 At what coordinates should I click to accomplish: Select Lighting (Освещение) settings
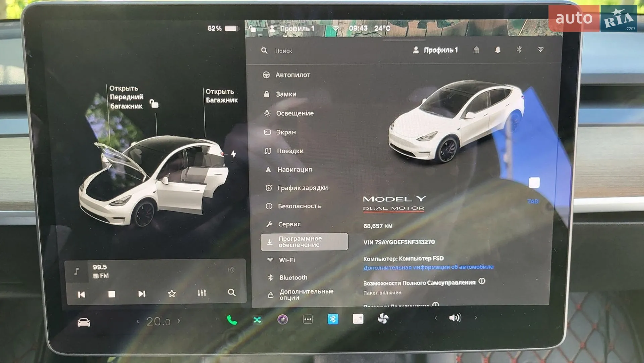point(289,113)
